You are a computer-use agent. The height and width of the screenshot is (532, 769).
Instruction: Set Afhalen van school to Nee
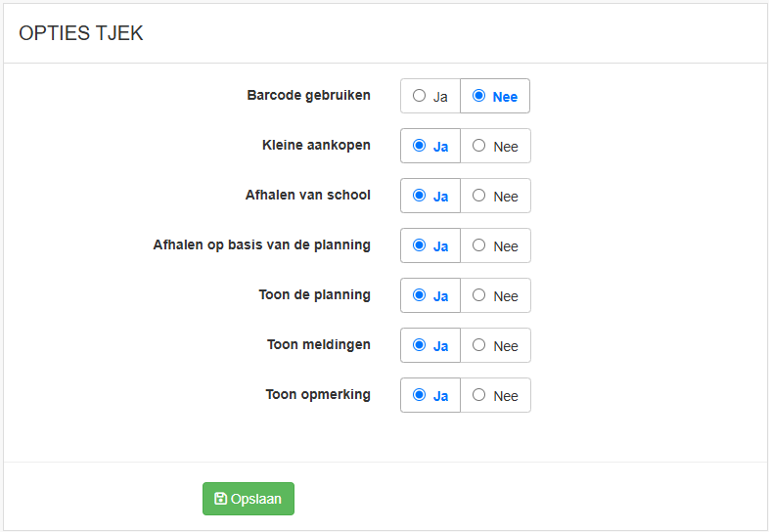(495, 196)
